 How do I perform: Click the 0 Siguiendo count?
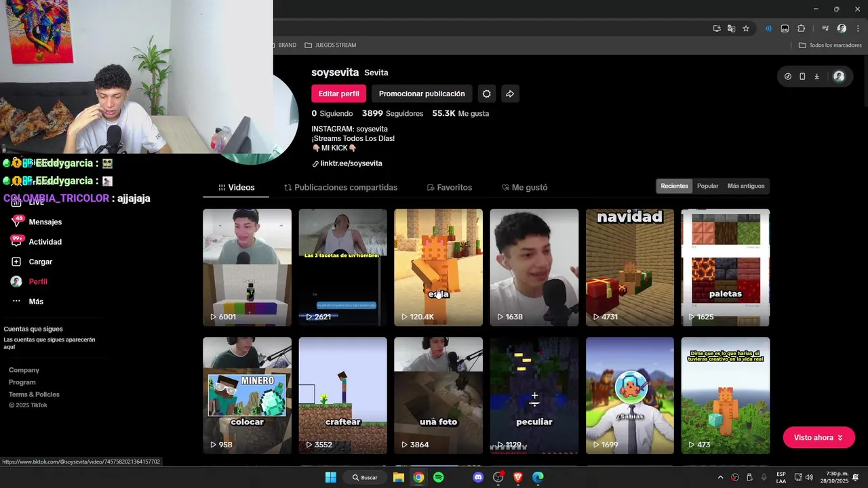pos(332,113)
